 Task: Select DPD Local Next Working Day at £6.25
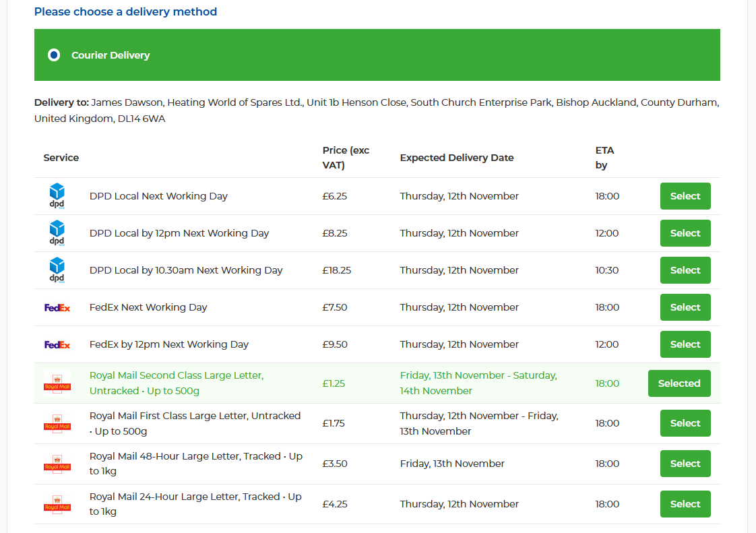point(685,196)
